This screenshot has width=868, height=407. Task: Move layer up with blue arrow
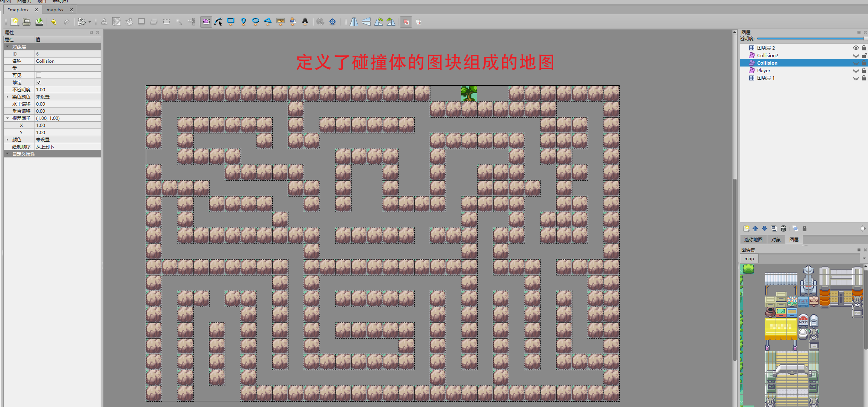pos(755,228)
